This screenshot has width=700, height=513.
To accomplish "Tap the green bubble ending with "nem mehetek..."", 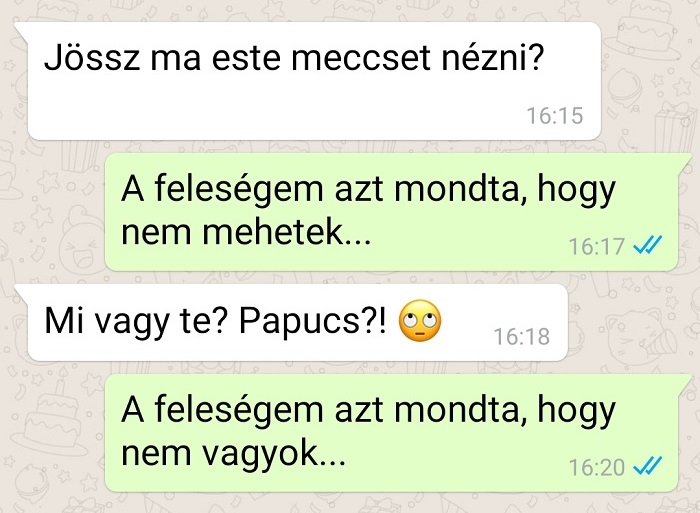I will tap(392, 212).
